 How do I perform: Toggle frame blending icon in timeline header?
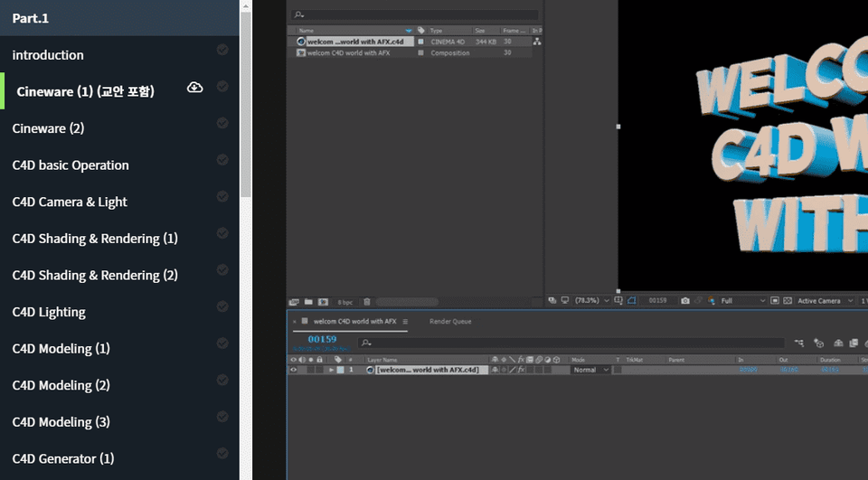[x=852, y=344]
